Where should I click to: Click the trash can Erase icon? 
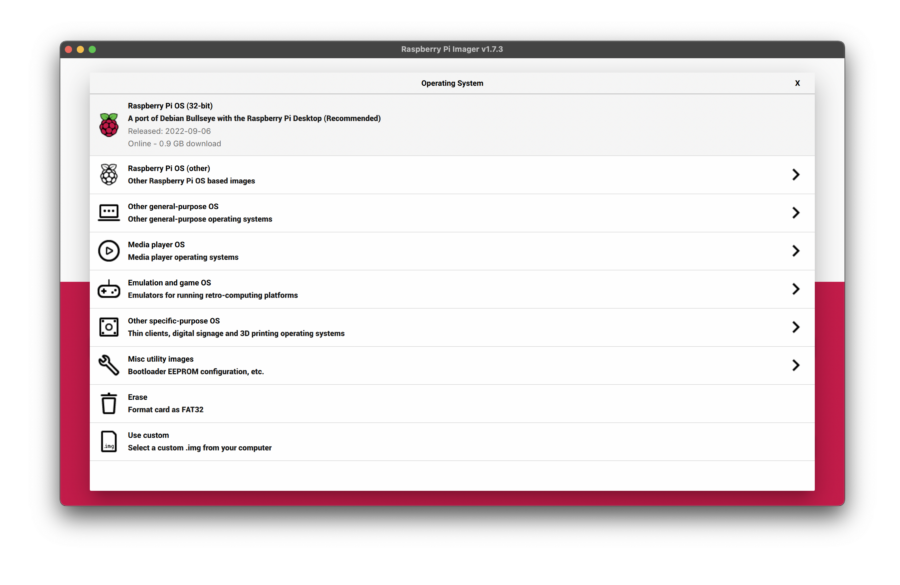(x=108, y=403)
